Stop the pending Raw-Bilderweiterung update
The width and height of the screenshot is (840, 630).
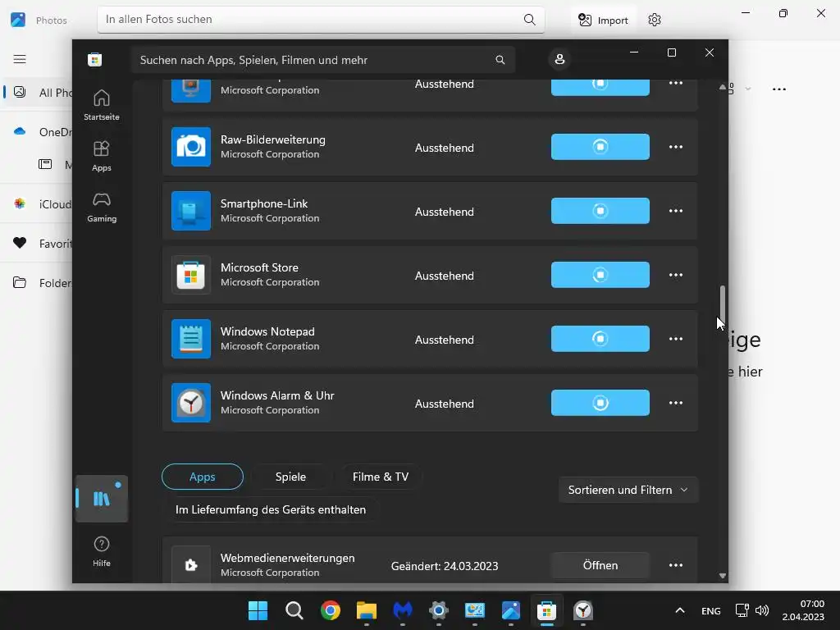pos(600,147)
